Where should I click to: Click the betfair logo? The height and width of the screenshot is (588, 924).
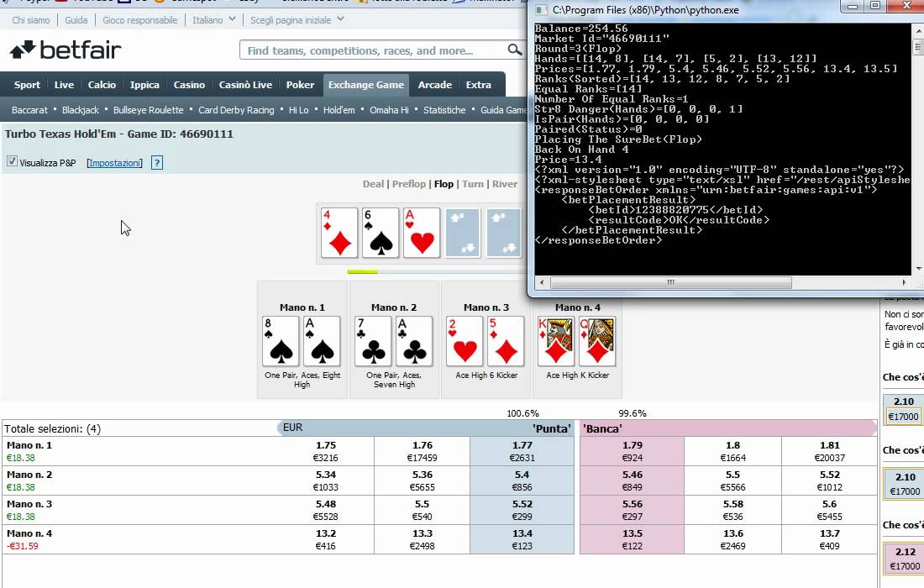coord(66,50)
